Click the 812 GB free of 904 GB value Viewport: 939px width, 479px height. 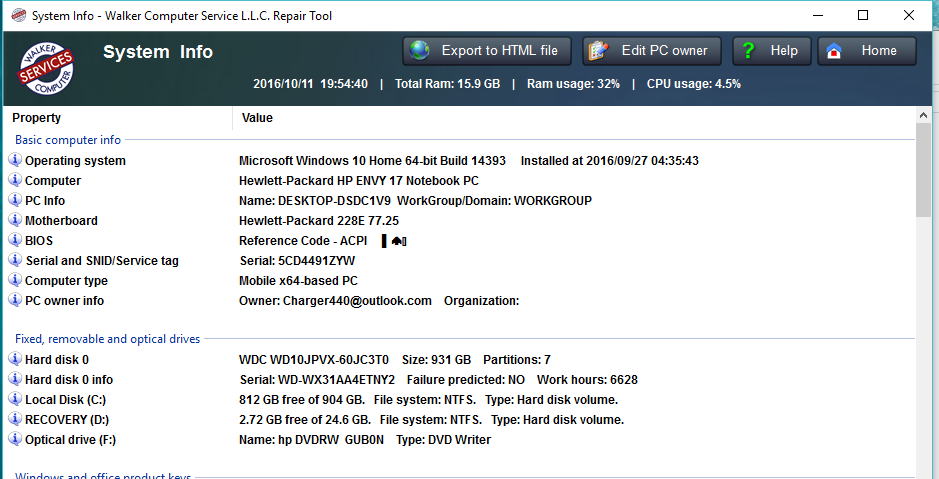tap(301, 399)
